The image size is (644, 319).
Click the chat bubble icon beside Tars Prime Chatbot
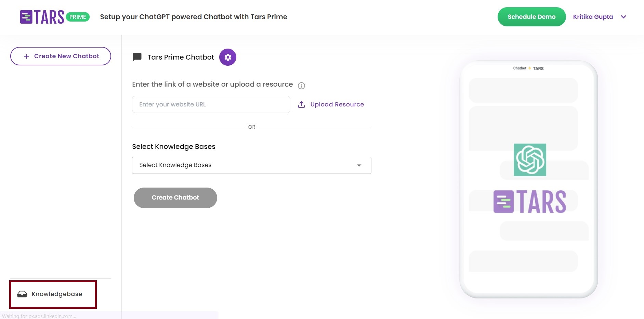(136, 57)
